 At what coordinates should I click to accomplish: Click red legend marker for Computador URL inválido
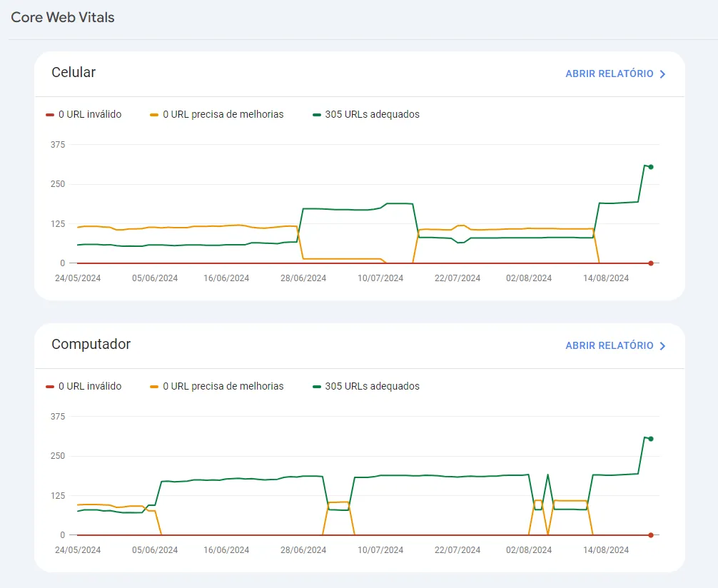point(49,386)
